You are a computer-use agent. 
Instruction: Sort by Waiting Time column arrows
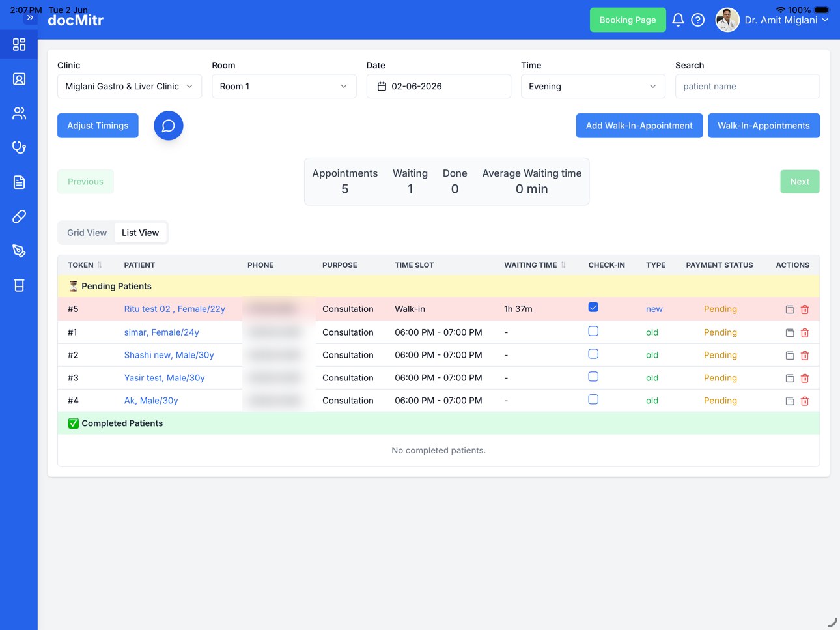(x=563, y=265)
